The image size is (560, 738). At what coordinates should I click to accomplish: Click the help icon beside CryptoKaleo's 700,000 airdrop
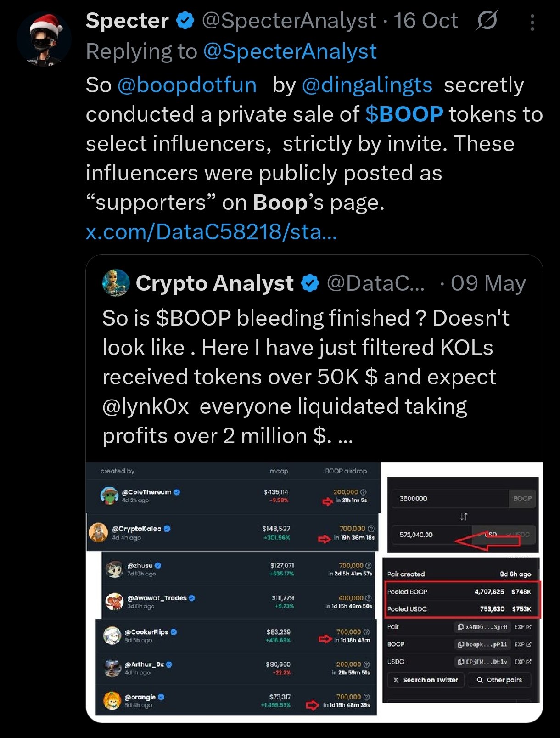click(371, 529)
